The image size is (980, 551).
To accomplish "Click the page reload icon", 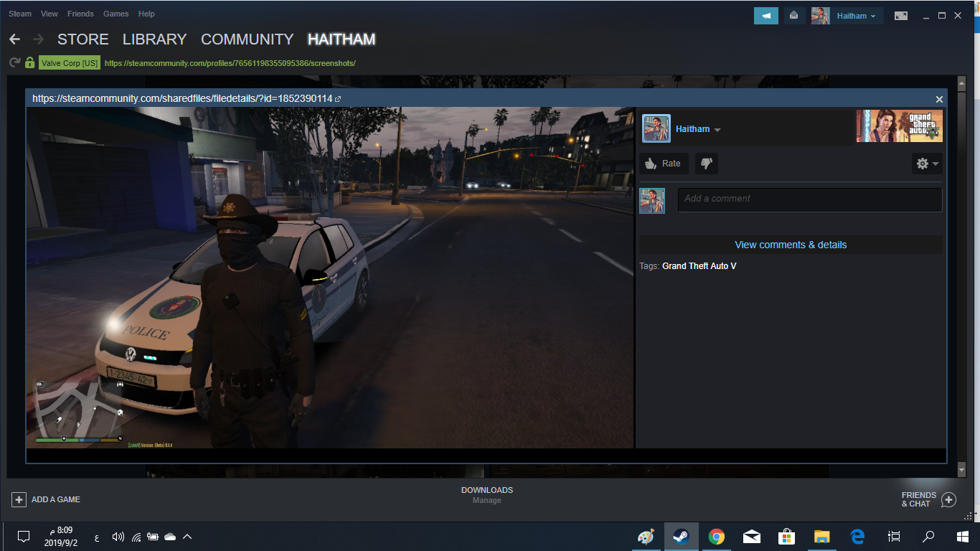I will pos(14,63).
